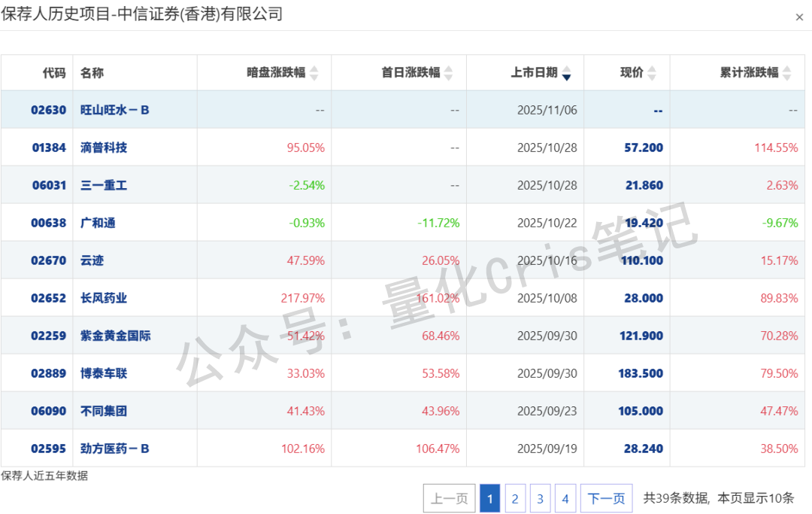
Task: Select cumulative change -9.67%
Action: [x=780, y=223]
